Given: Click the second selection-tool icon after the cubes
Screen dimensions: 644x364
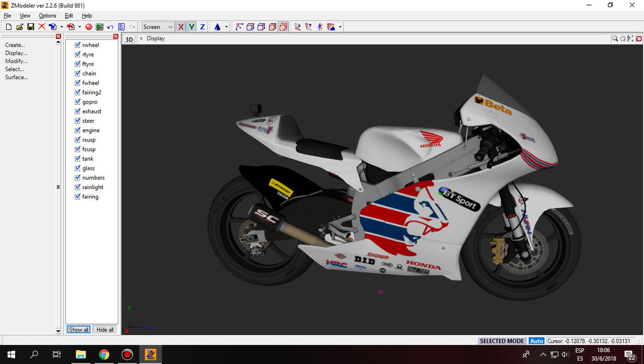Looking at the screenshot, I should click(x=309, y=27).
